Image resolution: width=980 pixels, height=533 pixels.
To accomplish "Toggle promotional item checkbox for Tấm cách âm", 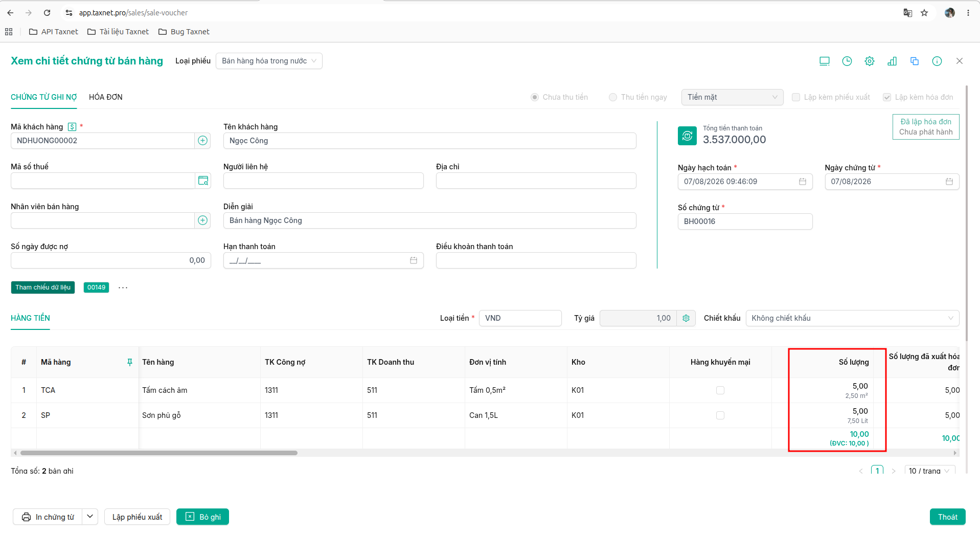I will 720,390.
